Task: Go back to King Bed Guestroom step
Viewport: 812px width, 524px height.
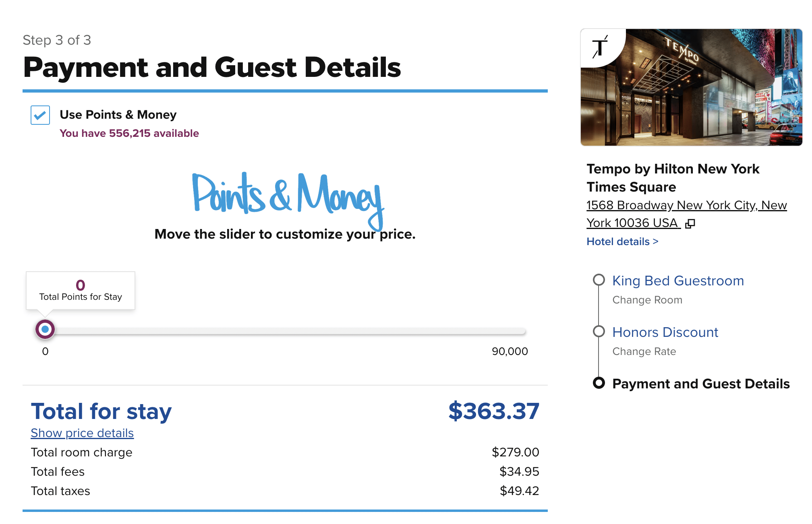Action: [x=678, y=281]
